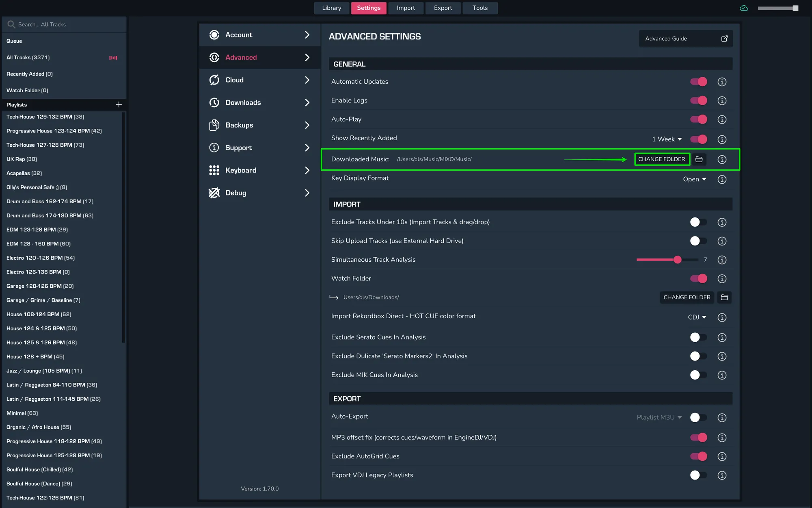This screenshot has height=508, width=812.
Task: Open Key Display Format dropdown
Action: [x=694, y=179]
